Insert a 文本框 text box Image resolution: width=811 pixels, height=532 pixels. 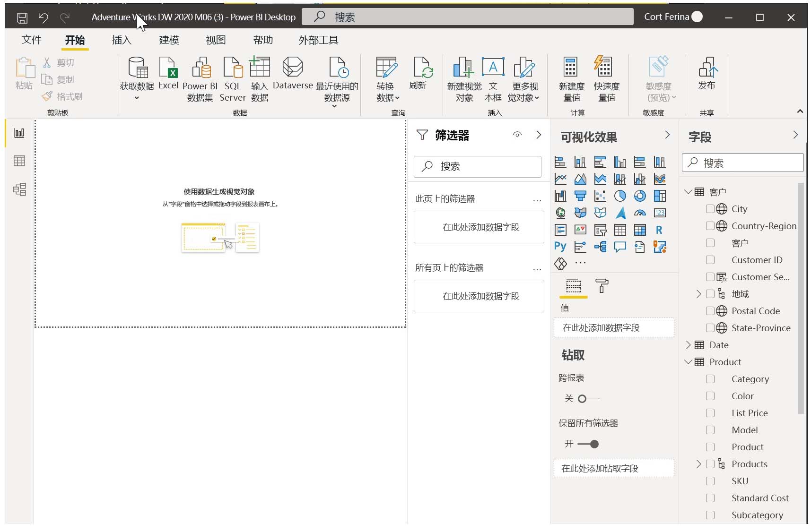(493, 79)
